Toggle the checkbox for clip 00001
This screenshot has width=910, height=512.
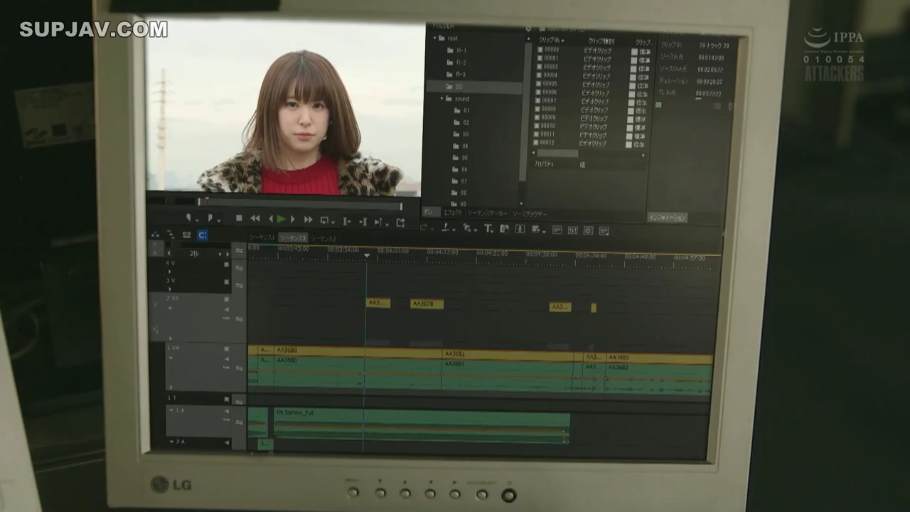coord(540,57)
